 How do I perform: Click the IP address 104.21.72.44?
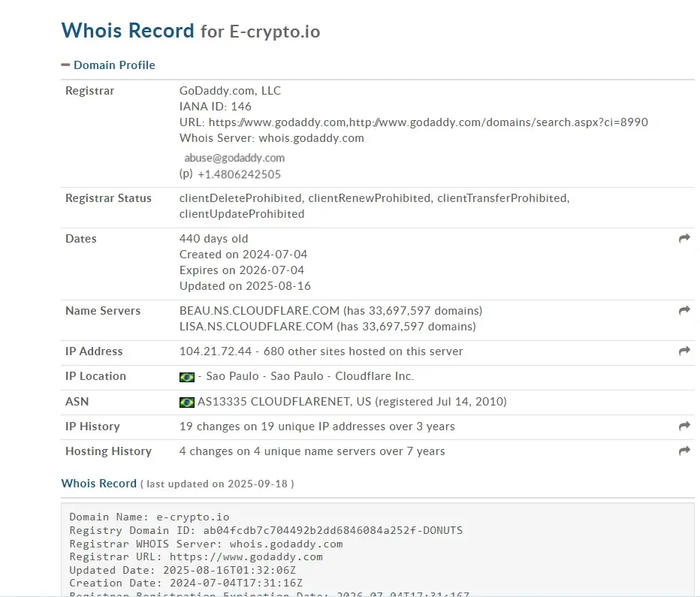(216, 351)
